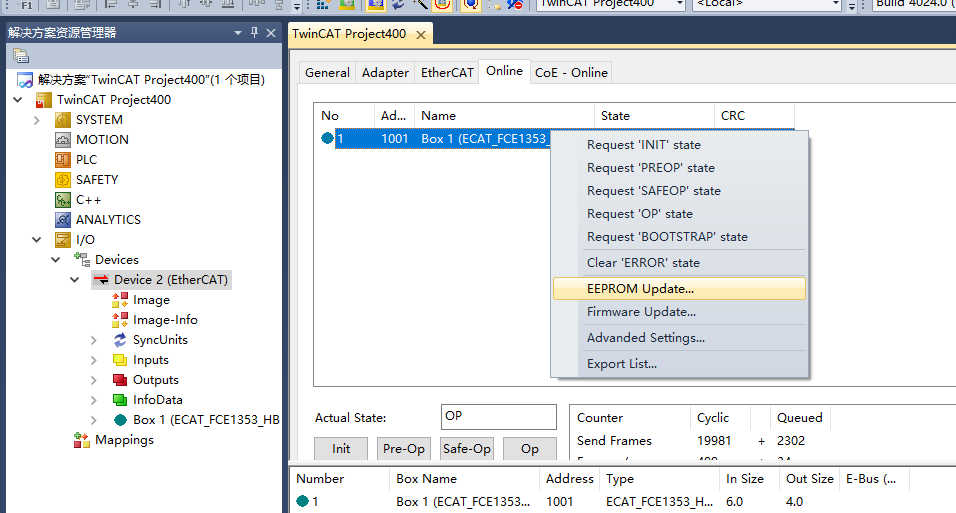Choose Request 'OP' state
The height and width of the screenshot is (513, 956).
[679, 214]
